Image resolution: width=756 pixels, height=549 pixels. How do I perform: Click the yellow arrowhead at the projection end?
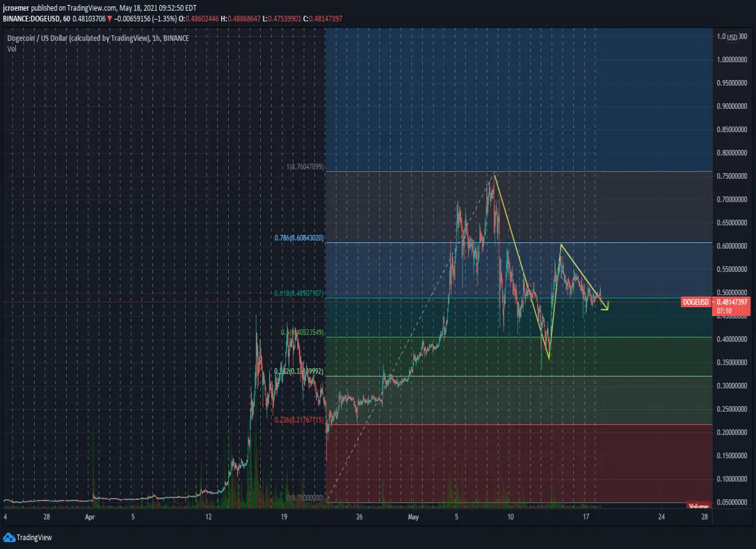coord(606,307)
